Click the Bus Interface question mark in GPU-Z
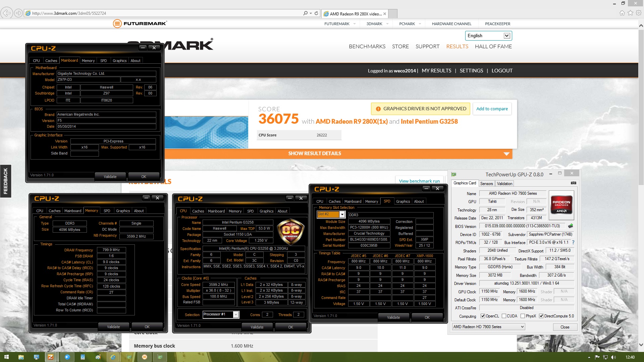 [573, 242]
